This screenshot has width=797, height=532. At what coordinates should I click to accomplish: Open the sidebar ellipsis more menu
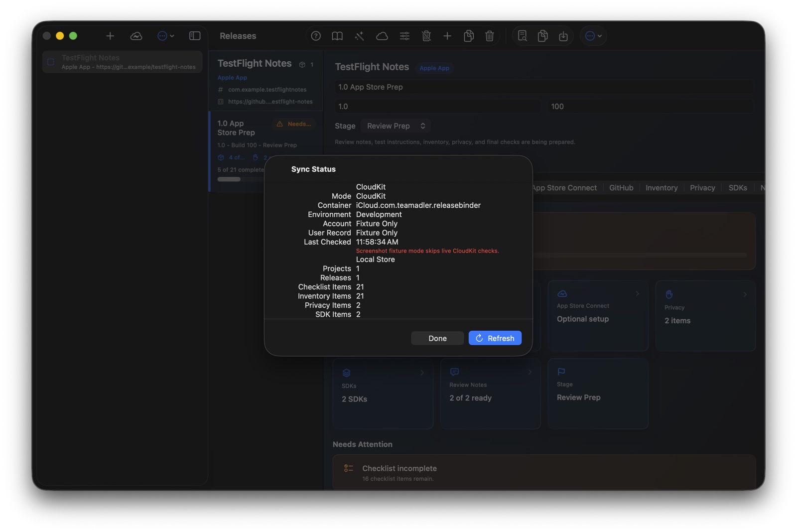tap(165, 36)
